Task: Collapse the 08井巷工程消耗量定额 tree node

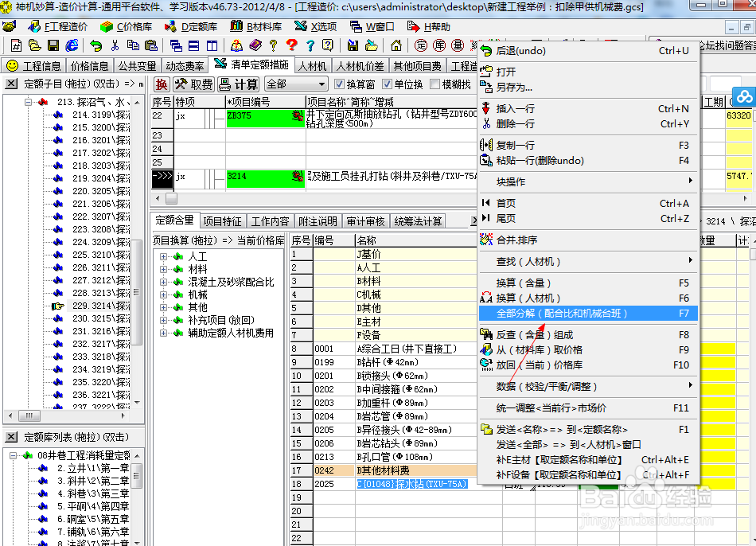Action: (x=13, y=455)
